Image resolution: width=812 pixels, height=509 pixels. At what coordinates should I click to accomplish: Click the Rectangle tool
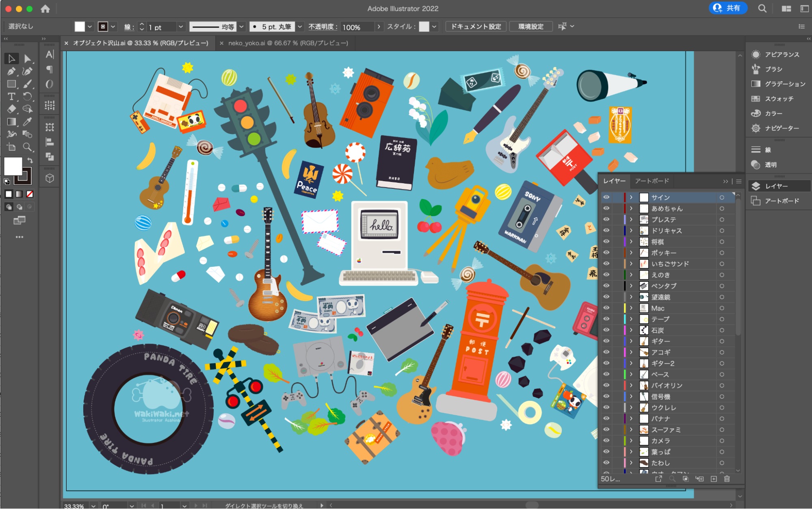[x=11, y=84]
